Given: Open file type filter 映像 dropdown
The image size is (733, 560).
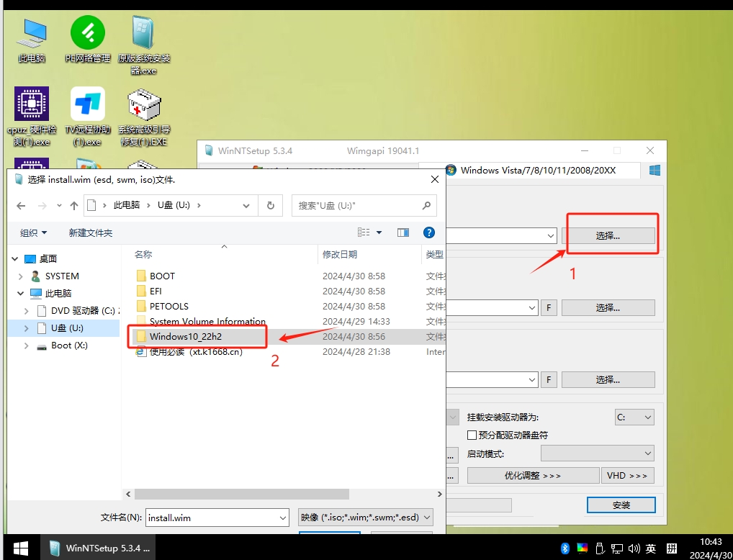Looking at the screenshot, I should point(366,518).
